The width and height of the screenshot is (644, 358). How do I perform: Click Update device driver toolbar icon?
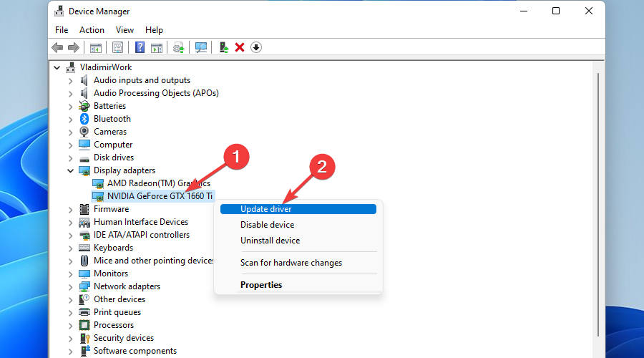coord(179,48)
